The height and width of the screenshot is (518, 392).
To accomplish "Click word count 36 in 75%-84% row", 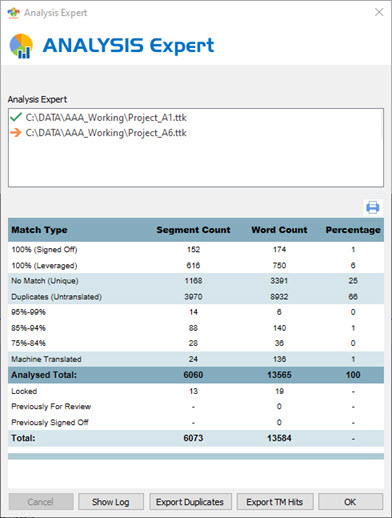I will 279,343.
